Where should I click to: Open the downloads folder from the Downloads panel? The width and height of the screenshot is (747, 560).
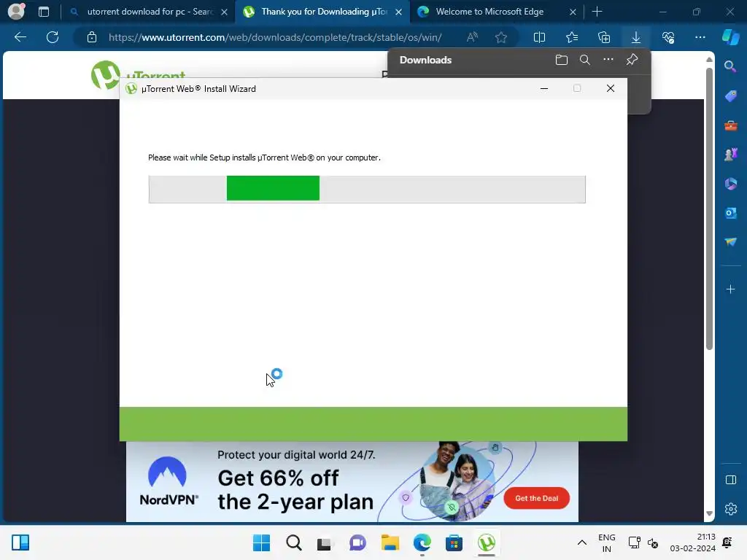pyautogui.click(x=562, y=60)
